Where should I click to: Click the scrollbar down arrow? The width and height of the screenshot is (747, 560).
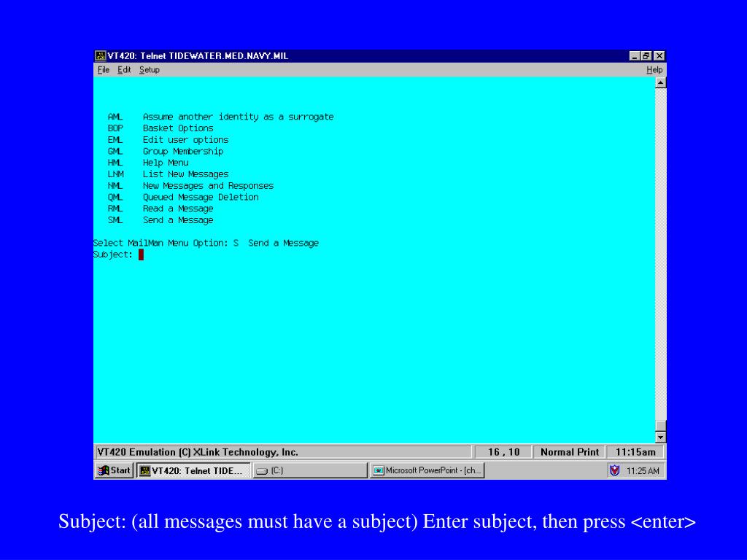[660, 437]
